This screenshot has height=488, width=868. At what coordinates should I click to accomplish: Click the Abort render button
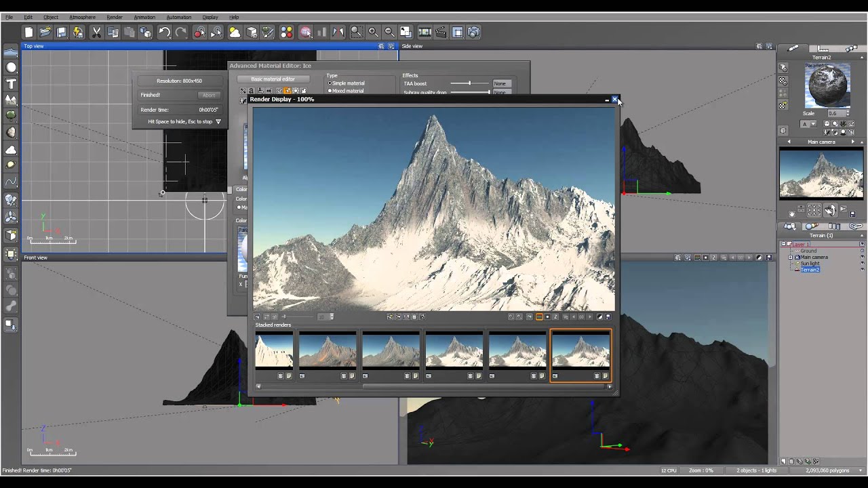click(209, 95)
